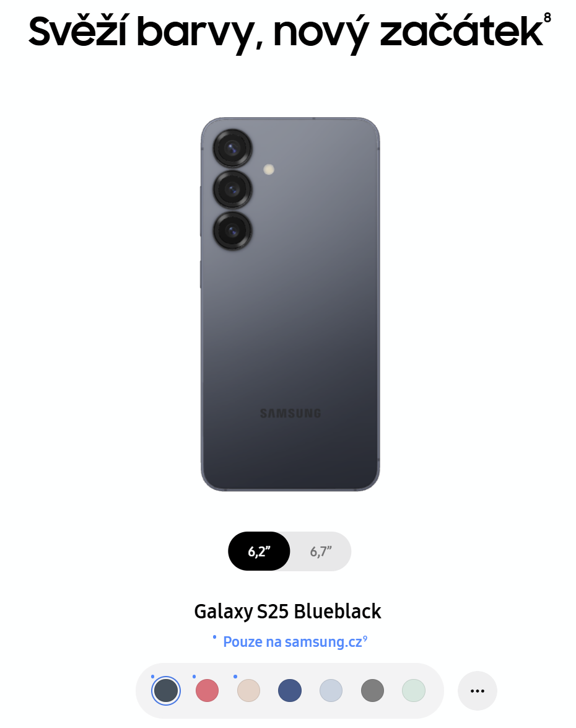
Task: Switch to the 6,7" screen size
Action: coord(321,551)
